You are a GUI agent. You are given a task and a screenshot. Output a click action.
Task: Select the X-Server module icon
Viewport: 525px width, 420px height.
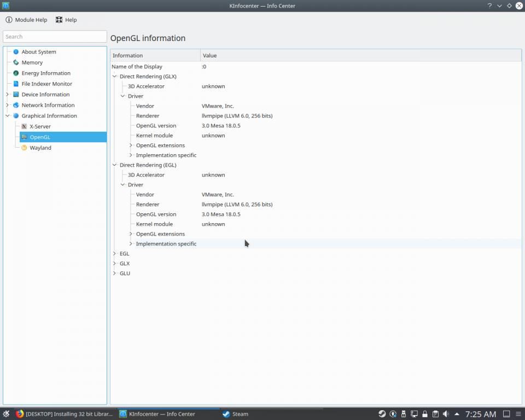click(24, 126)
